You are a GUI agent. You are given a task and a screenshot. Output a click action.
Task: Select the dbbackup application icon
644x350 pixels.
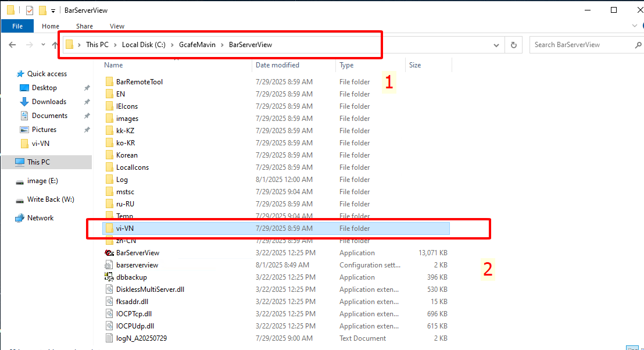(109, 277)
